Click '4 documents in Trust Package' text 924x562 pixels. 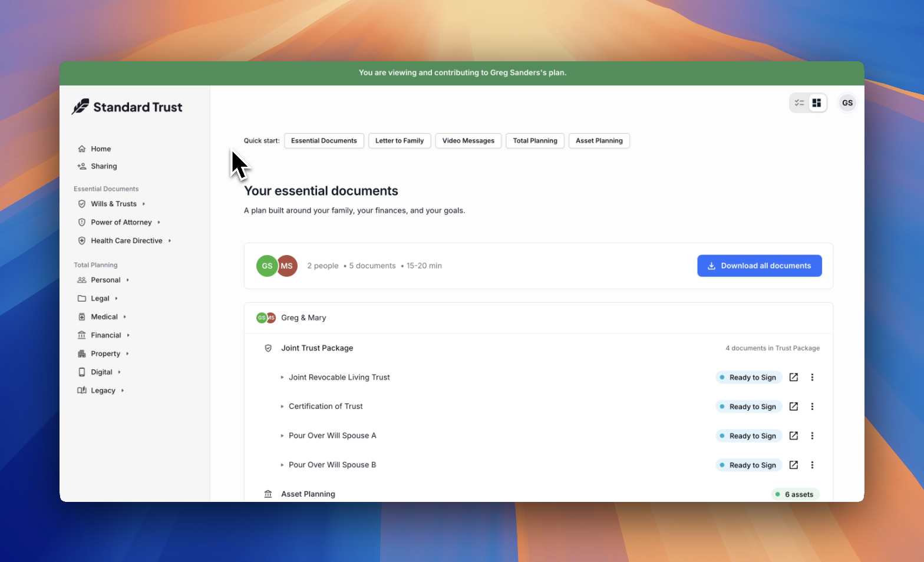pyautogui.click(x=773, y=348)
